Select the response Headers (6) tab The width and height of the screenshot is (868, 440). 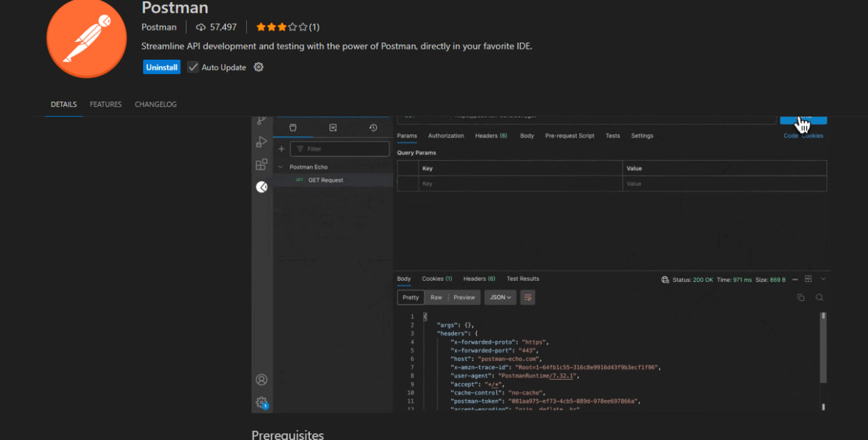(x=479, y=279)
